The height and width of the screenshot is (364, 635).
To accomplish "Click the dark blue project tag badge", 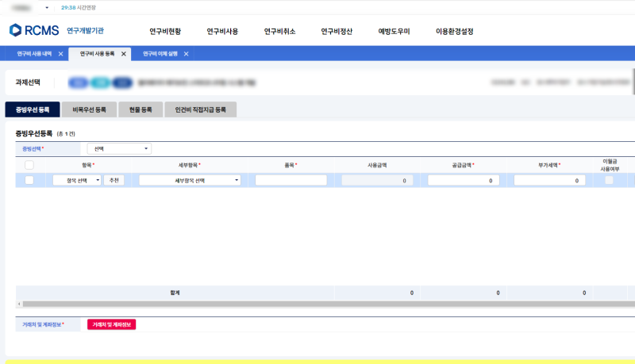I will pyautogui.click(x=122, y=82).
